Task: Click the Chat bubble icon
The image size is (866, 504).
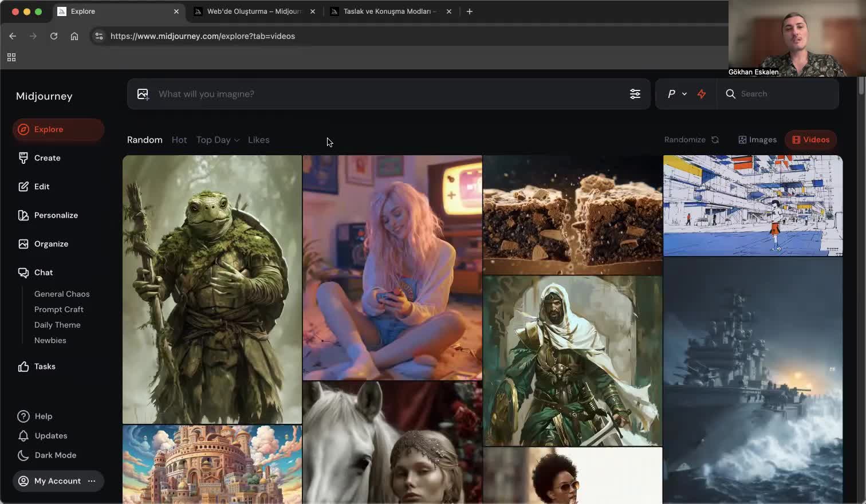Action: [23, 273]
